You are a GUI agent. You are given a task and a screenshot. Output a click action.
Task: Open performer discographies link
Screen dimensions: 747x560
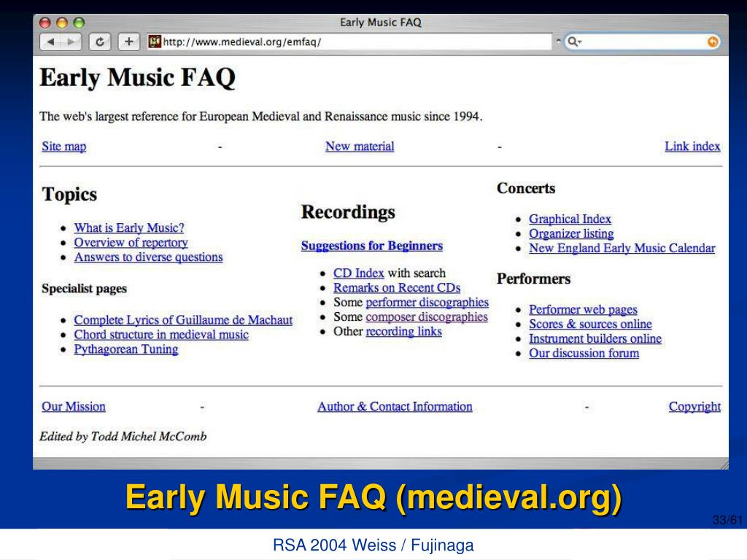(x=427, y=303)
